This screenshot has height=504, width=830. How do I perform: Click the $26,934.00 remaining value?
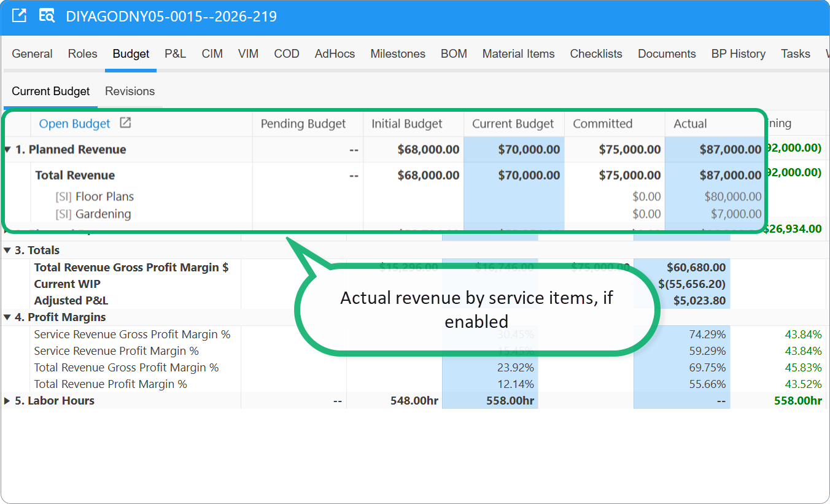click(793, 229)
